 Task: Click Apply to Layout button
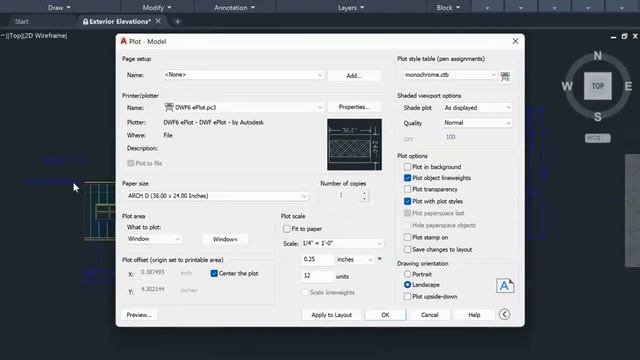click(x=331, y=315)
